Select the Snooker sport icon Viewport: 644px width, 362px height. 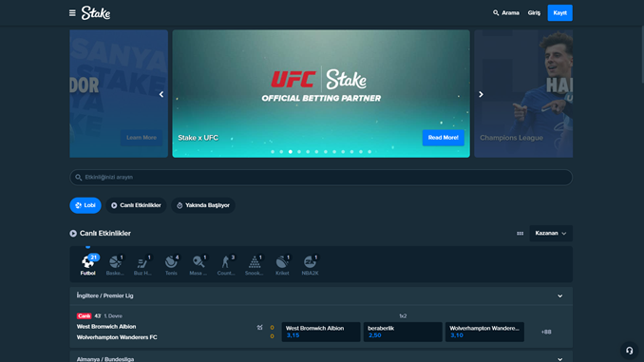255,265
